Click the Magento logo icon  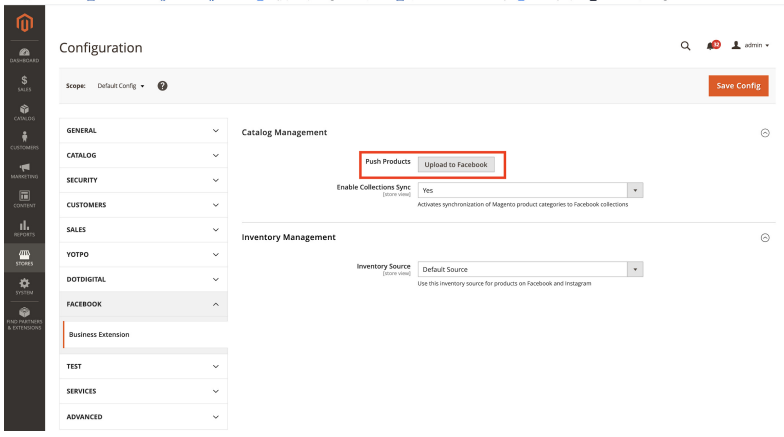pos(24,22)
